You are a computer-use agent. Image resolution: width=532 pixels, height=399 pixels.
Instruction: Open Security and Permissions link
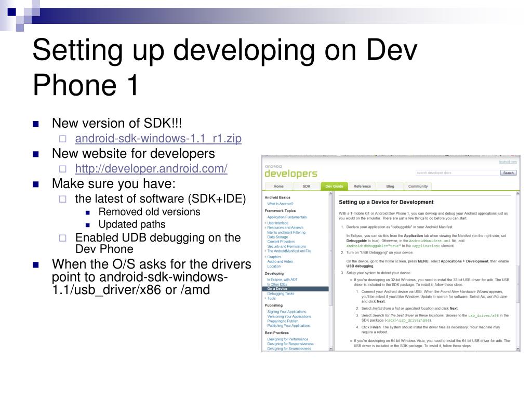pyautogui.click(x=286, y=246)
